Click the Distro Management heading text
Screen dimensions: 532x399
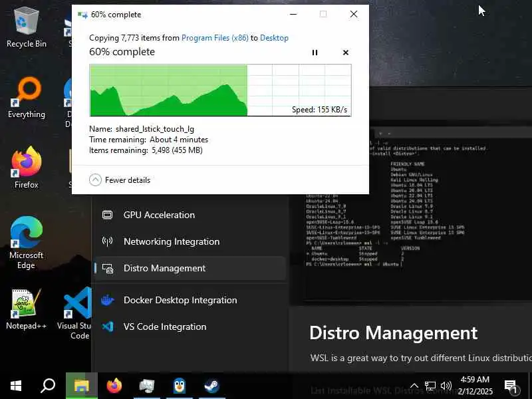(x=394, y=333)
